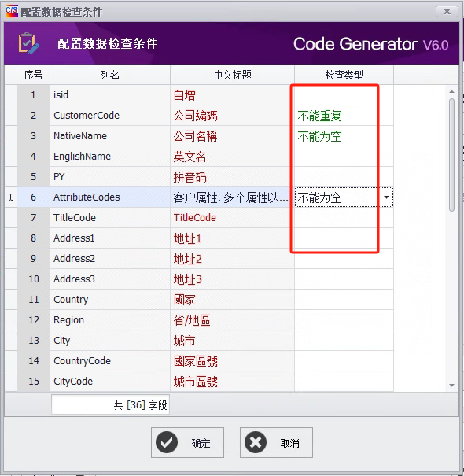Click scrollbar down arrow in table

[451, 386]
